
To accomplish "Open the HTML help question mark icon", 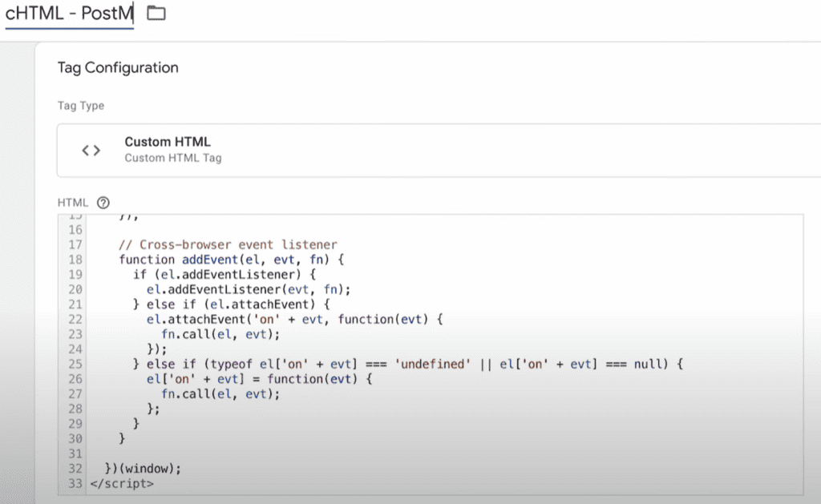I will [x=103, y=203].
